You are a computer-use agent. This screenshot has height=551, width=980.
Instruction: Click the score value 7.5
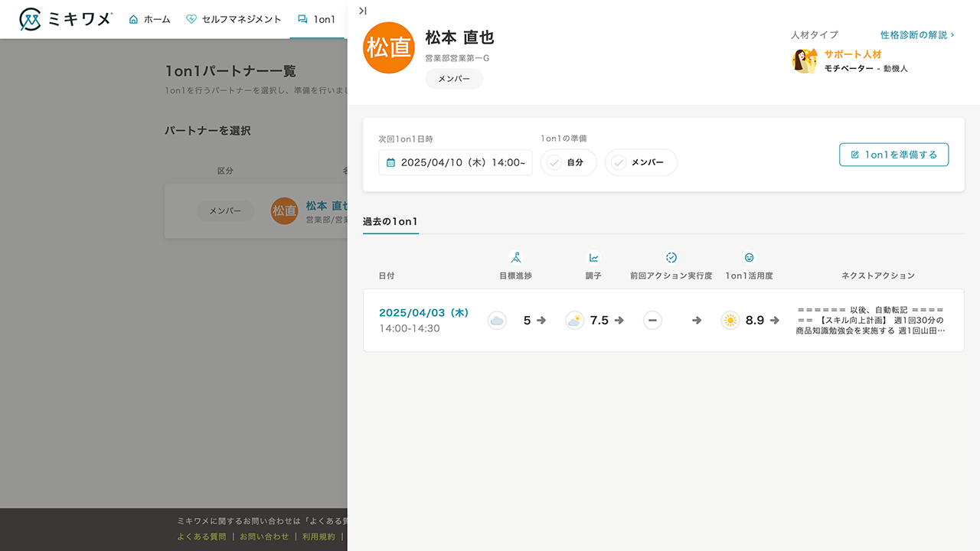click(x=599, y=321)
